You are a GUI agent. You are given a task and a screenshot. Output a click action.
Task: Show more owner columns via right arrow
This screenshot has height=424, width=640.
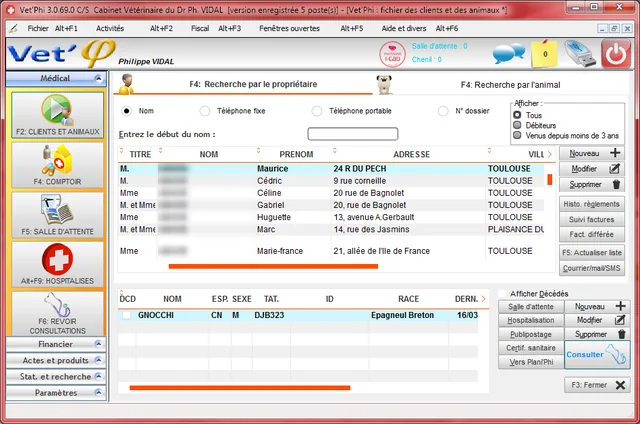point(550,154)
